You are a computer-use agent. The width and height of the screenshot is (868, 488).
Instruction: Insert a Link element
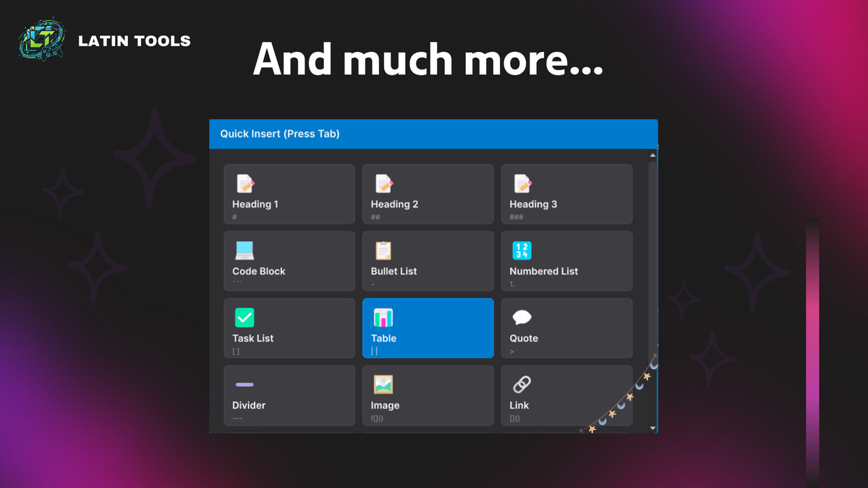point(566,395)
